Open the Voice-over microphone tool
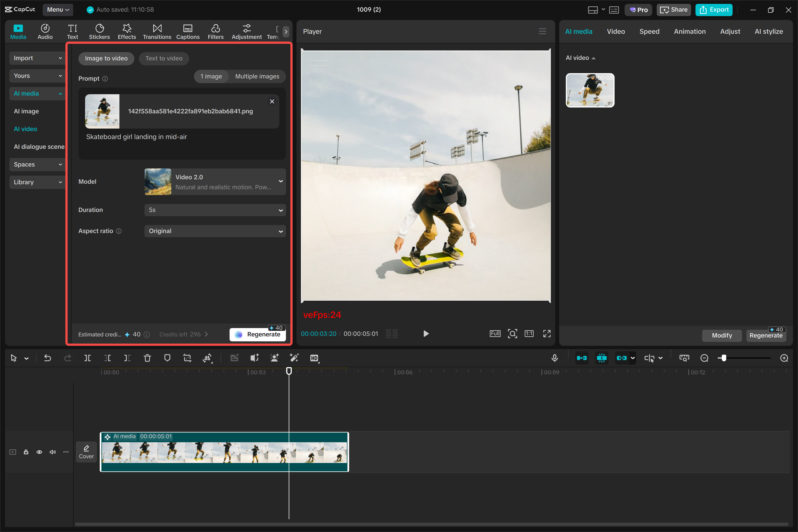 tap(555, 358)
